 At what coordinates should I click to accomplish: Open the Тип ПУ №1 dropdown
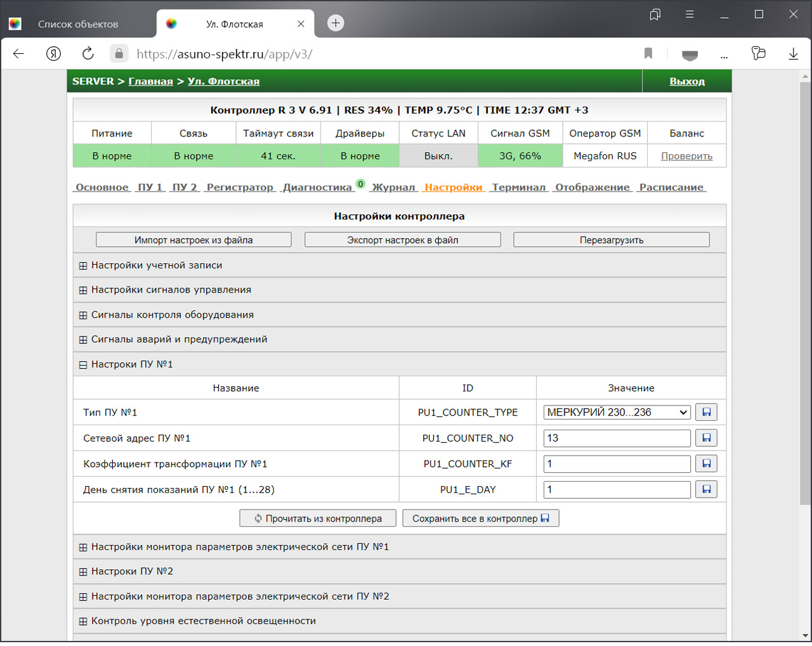[617, 412]
